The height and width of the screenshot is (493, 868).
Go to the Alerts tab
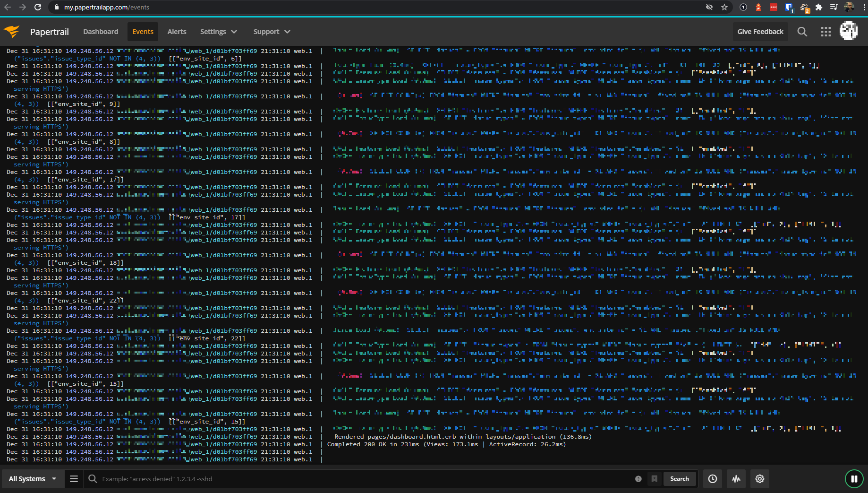[x=177, y=32]
